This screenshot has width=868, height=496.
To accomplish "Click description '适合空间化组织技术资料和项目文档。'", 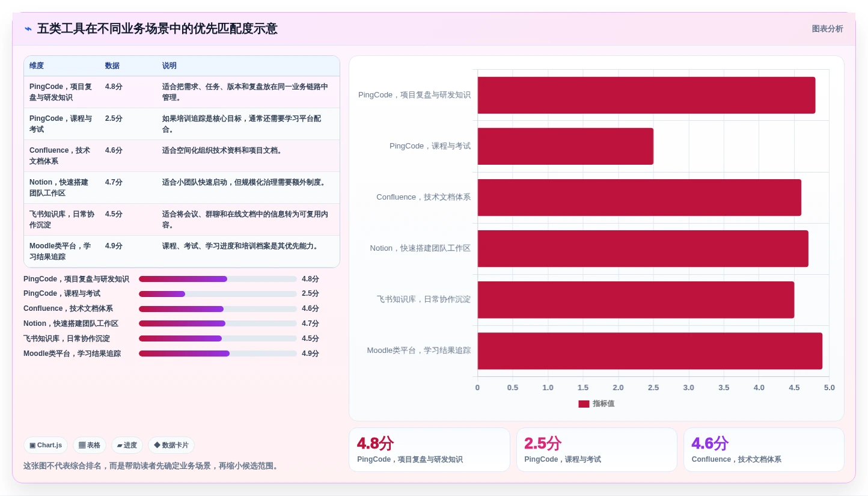I will pyautogui.click(x=222, y=150).
